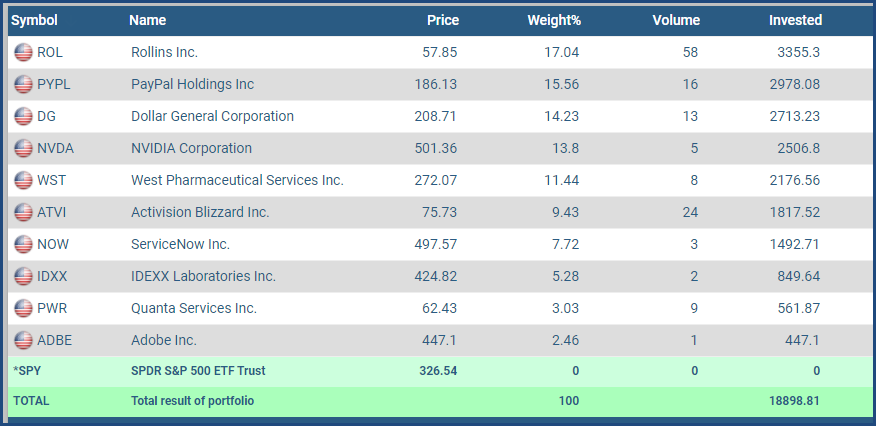Click the Invested column header
Screen dimensions: 876x426
[x=795, y=20]
